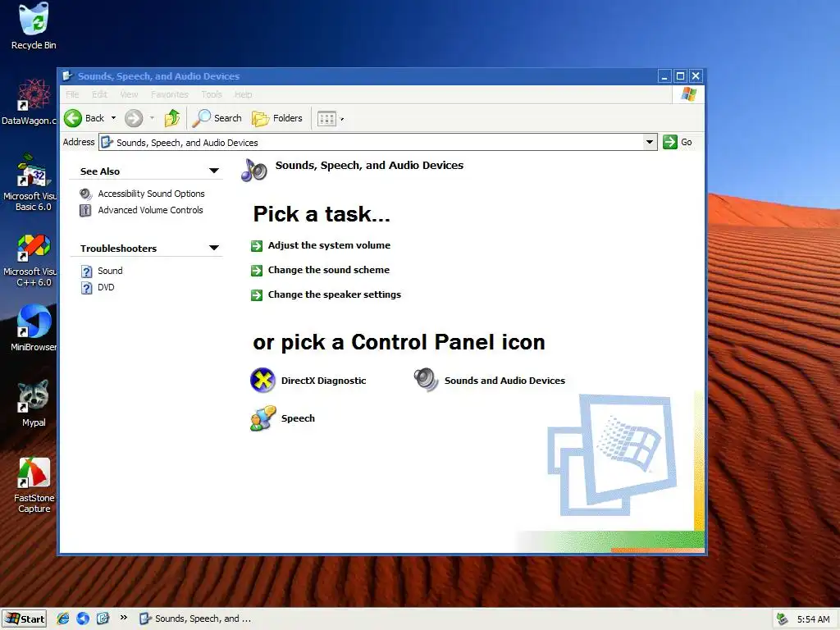Minimize the Sounds, Speech, and Audio Devices window

(664, 76)
